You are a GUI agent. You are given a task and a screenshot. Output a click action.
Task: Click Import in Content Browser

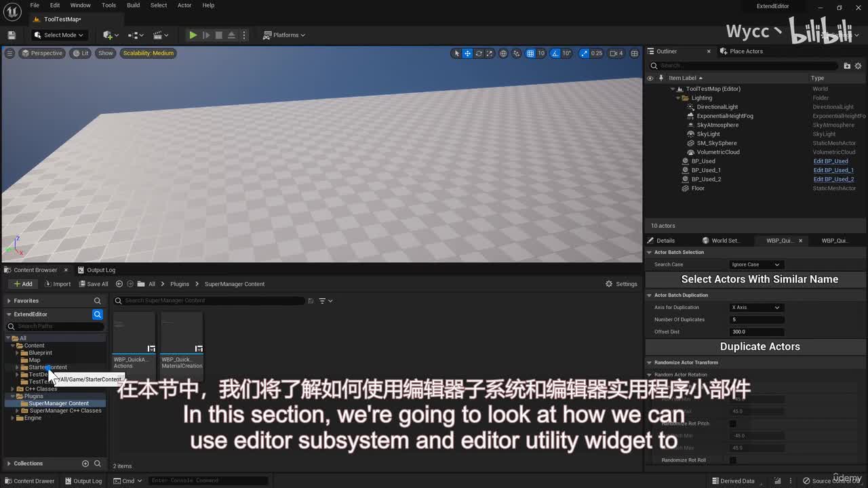pos(58,284)
